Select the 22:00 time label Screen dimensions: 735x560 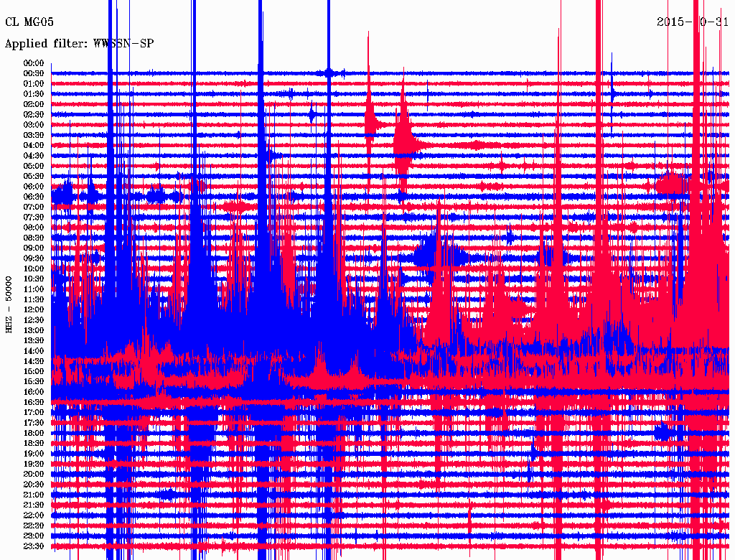point(34,515)
